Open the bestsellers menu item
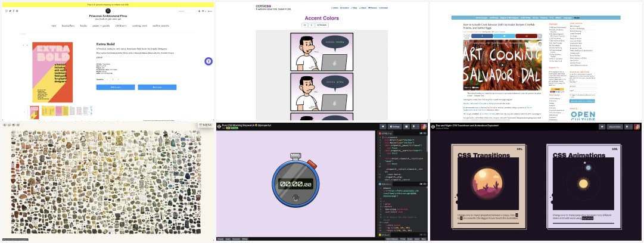 pyautogui.click(x=69, y=26)
